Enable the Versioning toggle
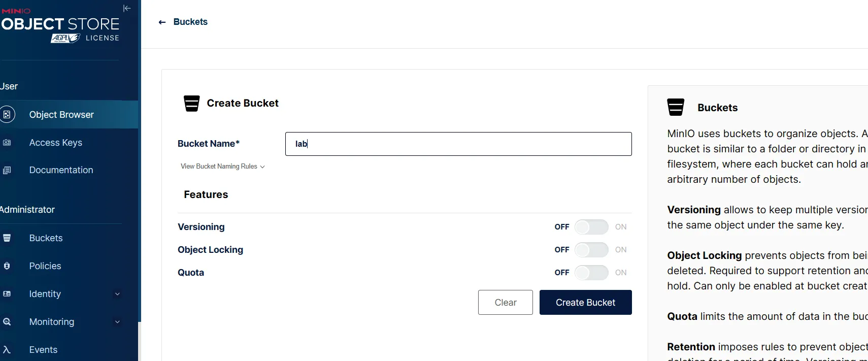The width and height of the screenshot is (868, 361). (x=591, y=227)
